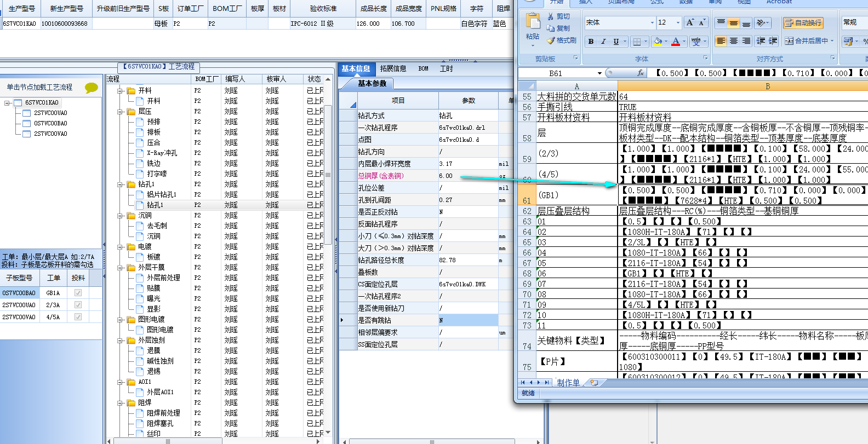Viewport: 868px width, 444px height.
Task: Click Excel row header 62
Action: click(527, 211)
